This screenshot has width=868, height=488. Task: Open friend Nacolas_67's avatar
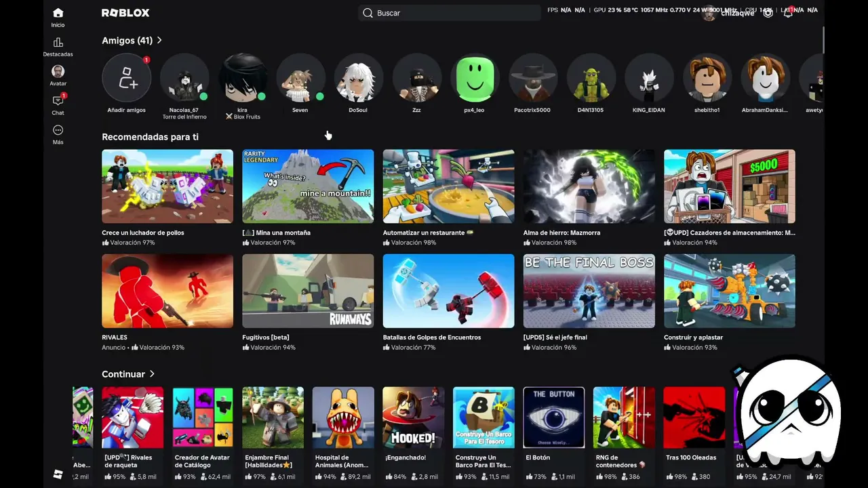click(x=184, y=78)
